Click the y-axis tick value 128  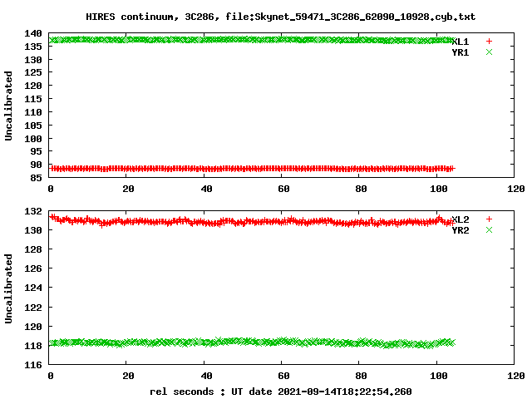[x=33, y=249]
